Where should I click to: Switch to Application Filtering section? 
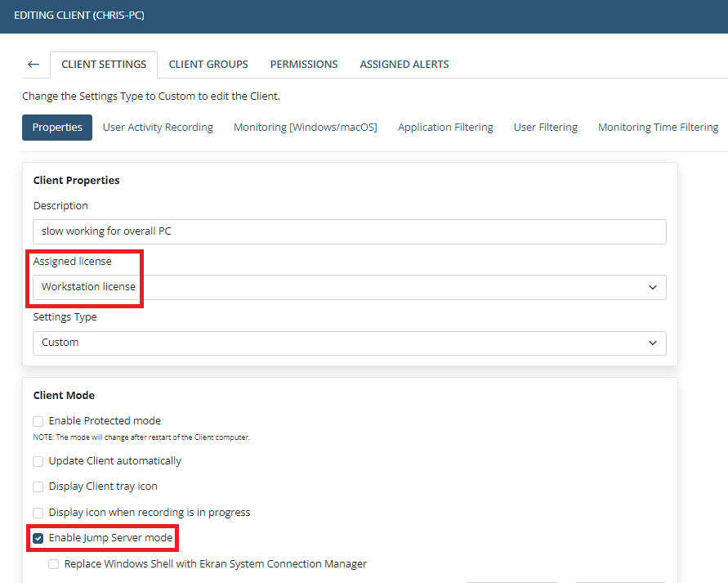[x=445, y=128]
